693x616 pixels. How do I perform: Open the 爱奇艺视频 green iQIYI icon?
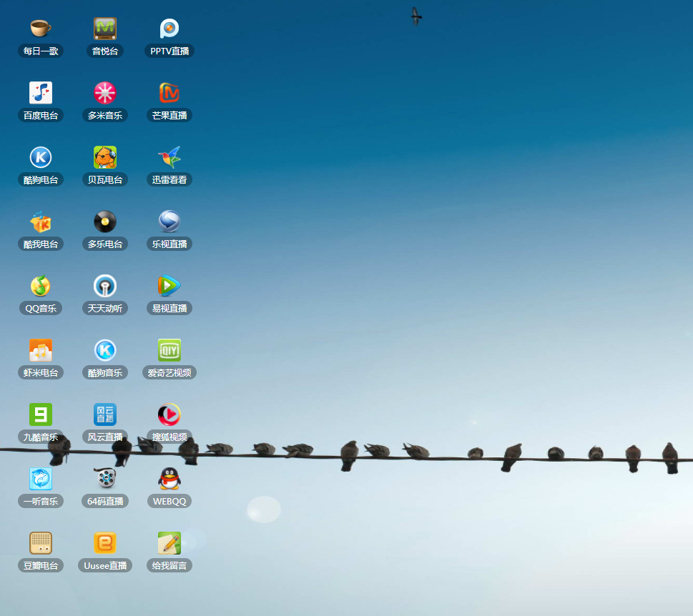click(x=169, y=350)
